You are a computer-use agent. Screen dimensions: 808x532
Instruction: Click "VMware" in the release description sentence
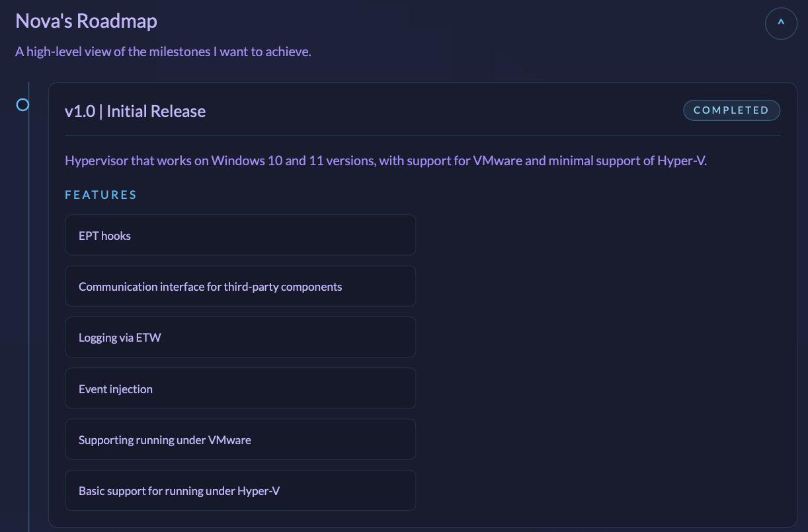point(497,161)
